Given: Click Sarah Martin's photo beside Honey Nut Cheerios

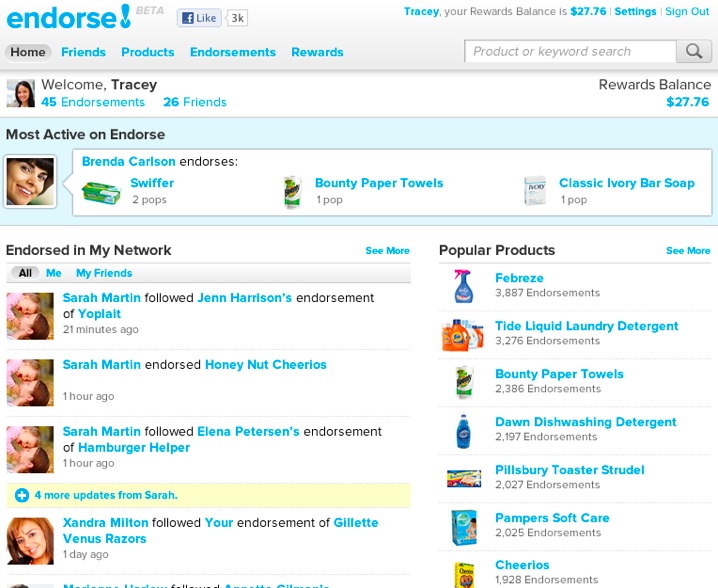Looking at the screenshot, I should click(x=30, y=383).
